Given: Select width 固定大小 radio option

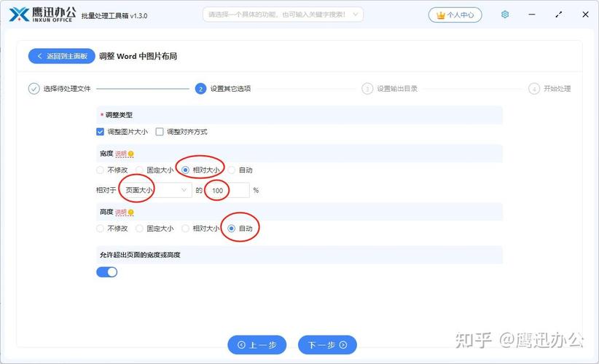Looking at the screenshot, I should coord(139,170).
